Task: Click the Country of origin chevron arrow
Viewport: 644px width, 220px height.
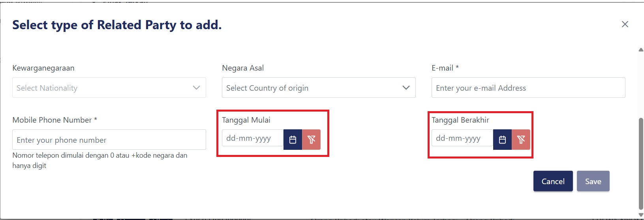Action: coord(406,88)
